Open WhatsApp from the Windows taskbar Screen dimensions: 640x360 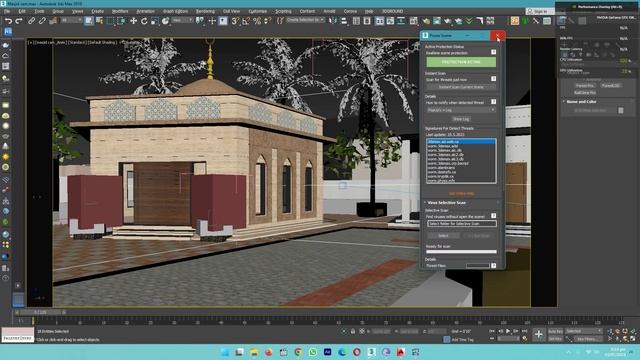coord(313,352)
